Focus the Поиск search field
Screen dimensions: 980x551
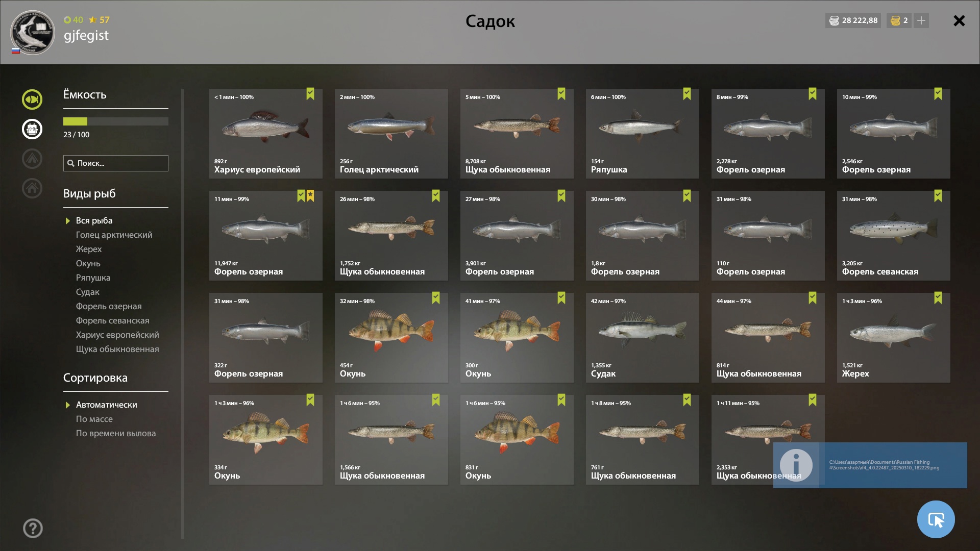click(116, 163)
